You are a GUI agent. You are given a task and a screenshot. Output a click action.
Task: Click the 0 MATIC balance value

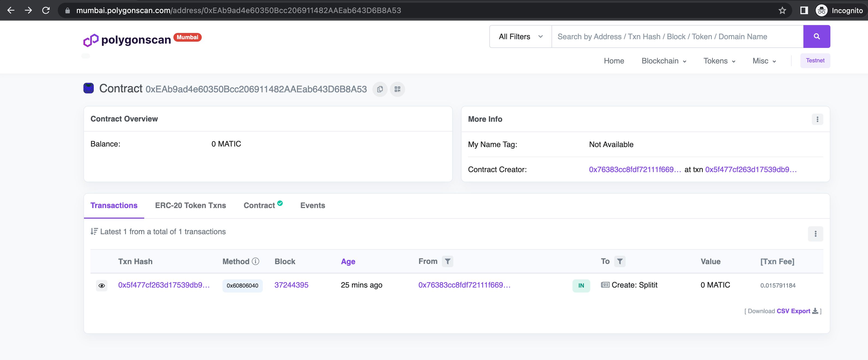[x=226, y=144]
